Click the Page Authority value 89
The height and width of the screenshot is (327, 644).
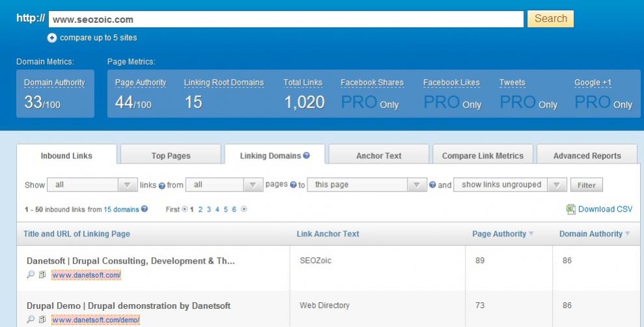click(480, 261)
